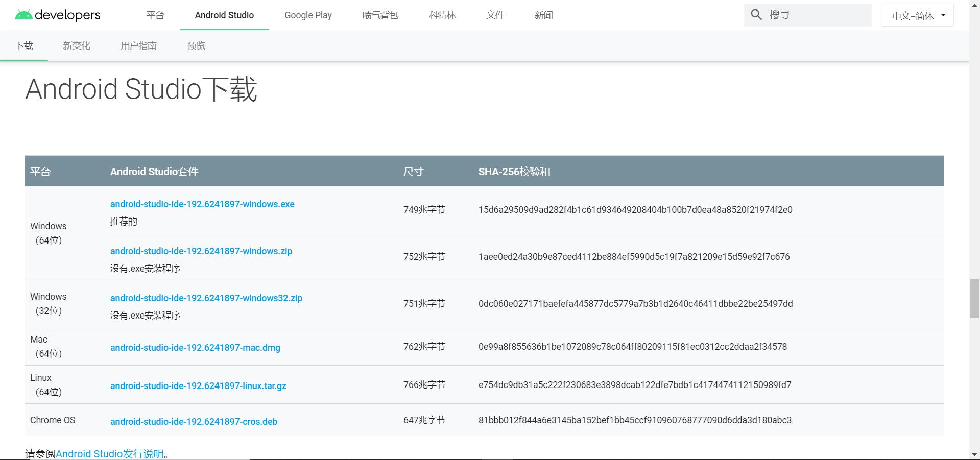Click the checksum starting with 15d6a29509d9
The height and width of the screenshot is (460, 980).
[x=635, y=210]
